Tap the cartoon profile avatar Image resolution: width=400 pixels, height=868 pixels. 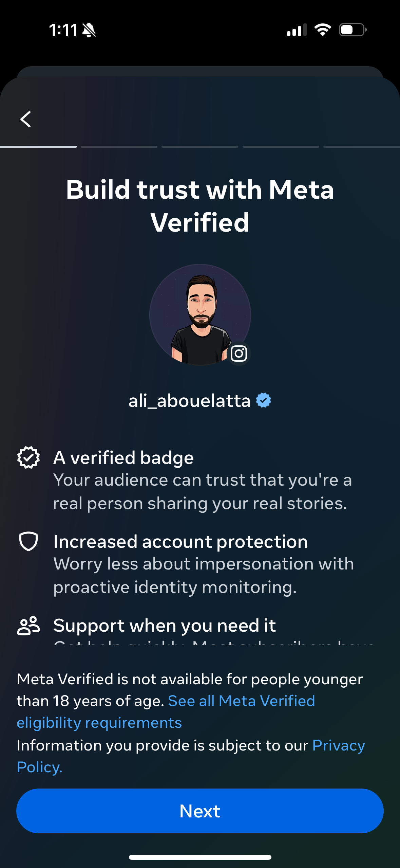(x=200, y=314)
